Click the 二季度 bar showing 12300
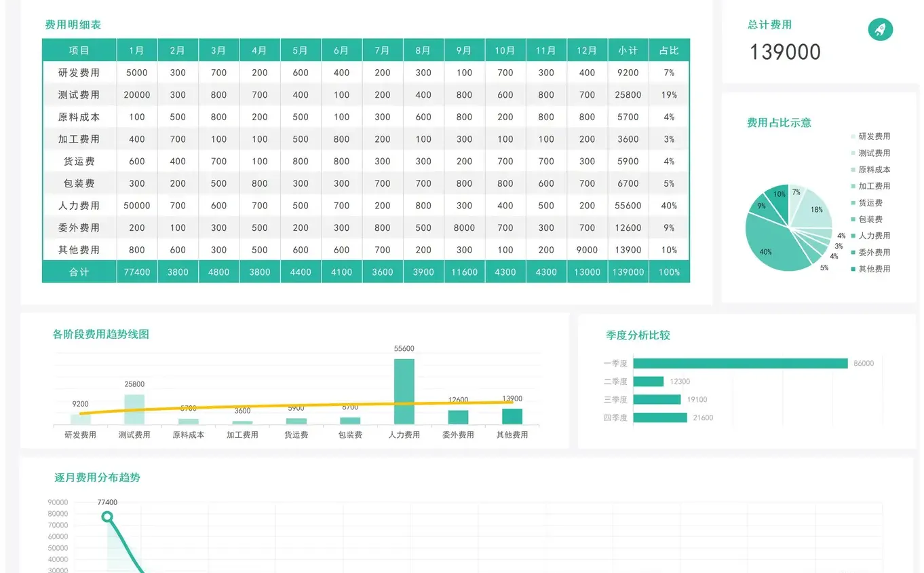 (648, 382)
